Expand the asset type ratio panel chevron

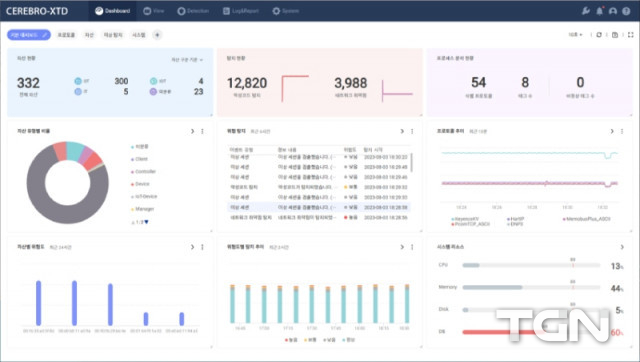click(x=192, y=131)
